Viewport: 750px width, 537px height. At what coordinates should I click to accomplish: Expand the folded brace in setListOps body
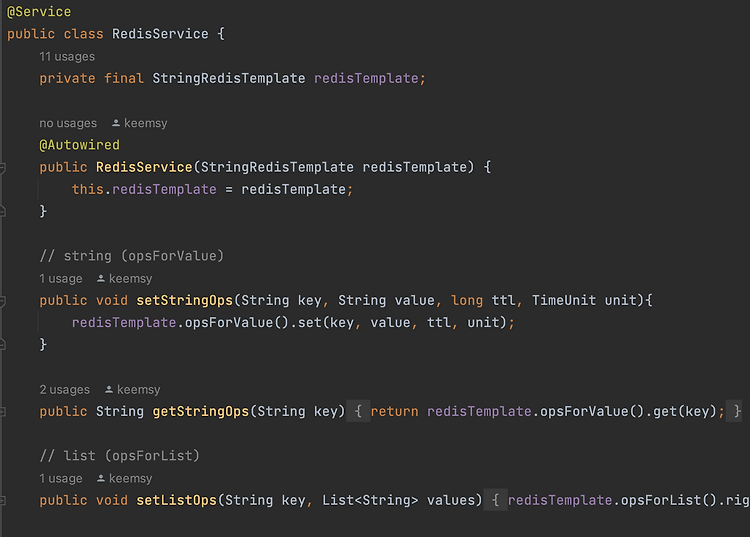coord(496,500)
